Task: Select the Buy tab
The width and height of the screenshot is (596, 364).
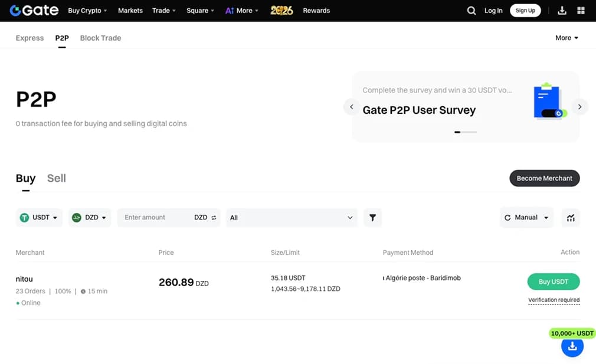Action: pos(25,178)
